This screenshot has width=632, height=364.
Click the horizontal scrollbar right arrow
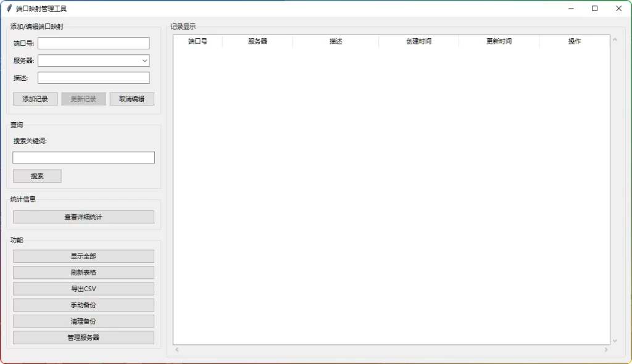607,349
